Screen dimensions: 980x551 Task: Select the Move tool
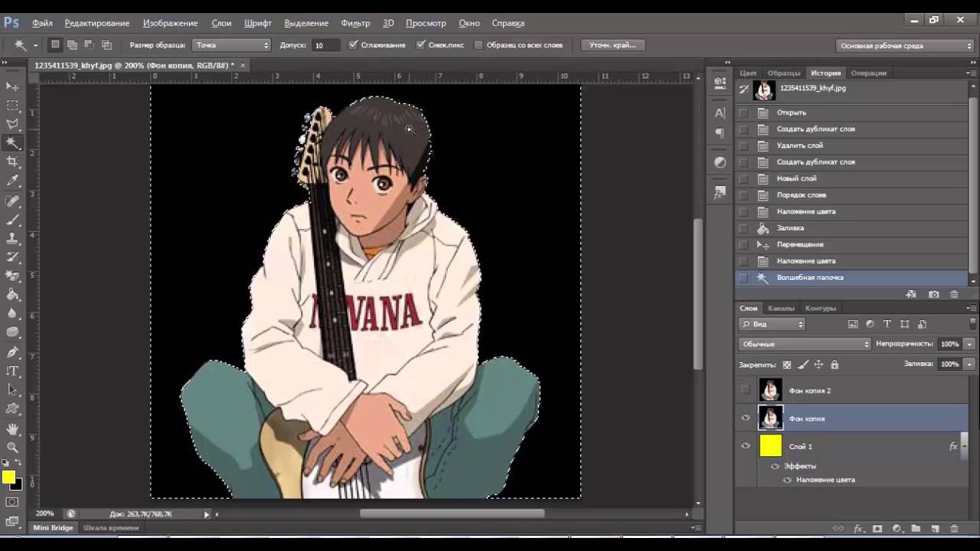click(12, 86)
